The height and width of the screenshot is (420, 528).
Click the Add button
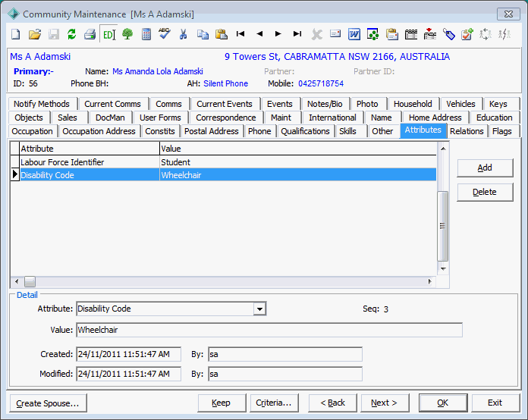pos(485,168)
